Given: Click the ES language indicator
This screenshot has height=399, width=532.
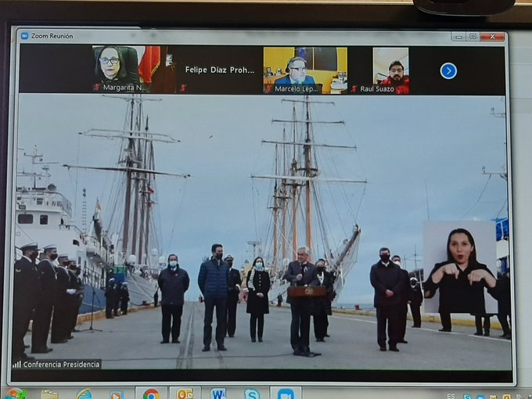Looking at the screenshot, I should click(x=451, y=396).
